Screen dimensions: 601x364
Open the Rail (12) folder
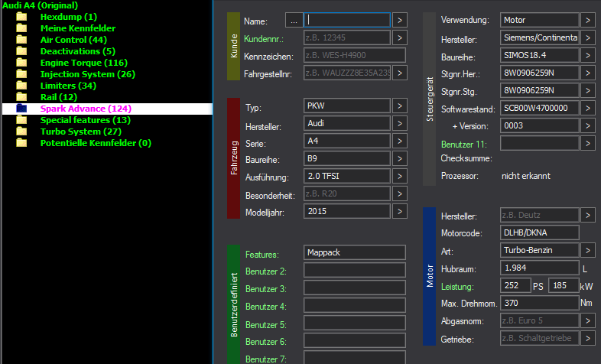tap(59, 97)
